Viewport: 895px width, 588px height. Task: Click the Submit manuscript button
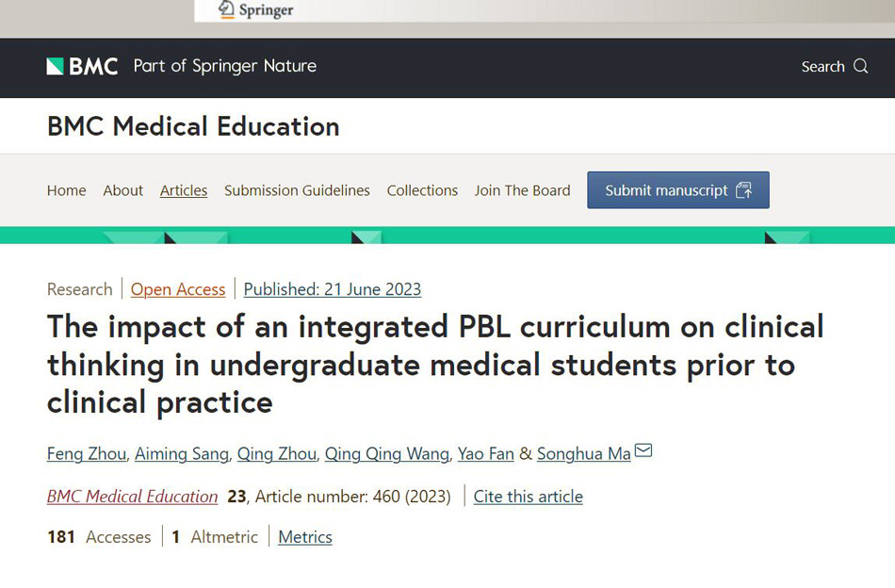[x=677, y=189]
